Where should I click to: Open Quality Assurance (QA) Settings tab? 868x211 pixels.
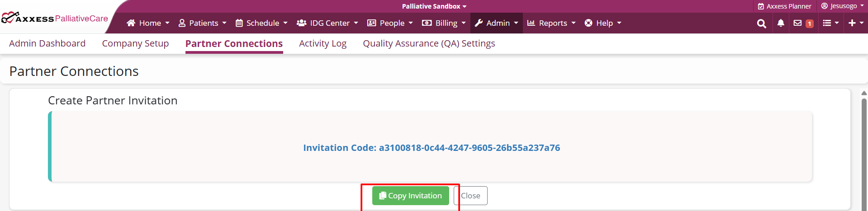point(429,43)
